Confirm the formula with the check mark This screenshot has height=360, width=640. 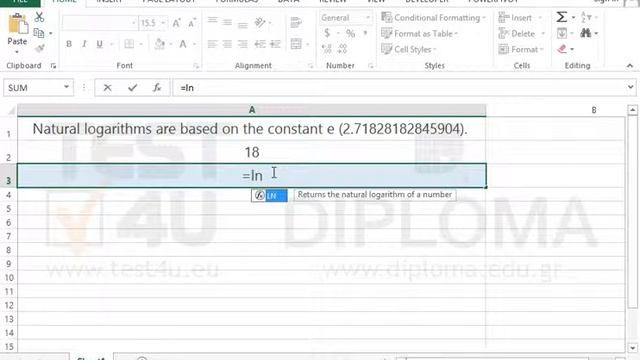(132, 88)
